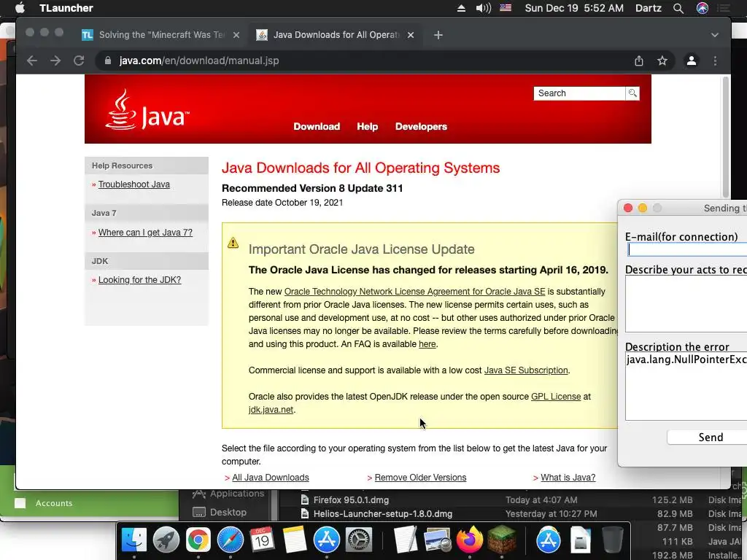Click the E-mail field in Sending dialog
The image size is (747, 560).
click(x=687, y=249)
